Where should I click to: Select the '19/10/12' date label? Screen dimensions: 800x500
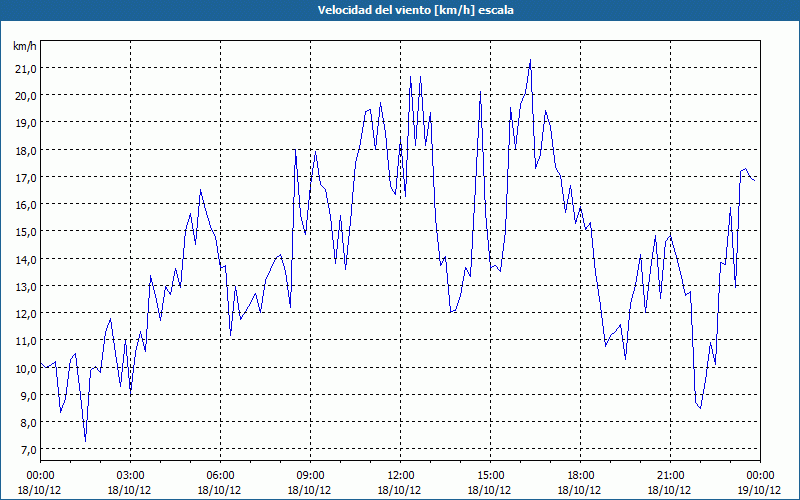760,490
